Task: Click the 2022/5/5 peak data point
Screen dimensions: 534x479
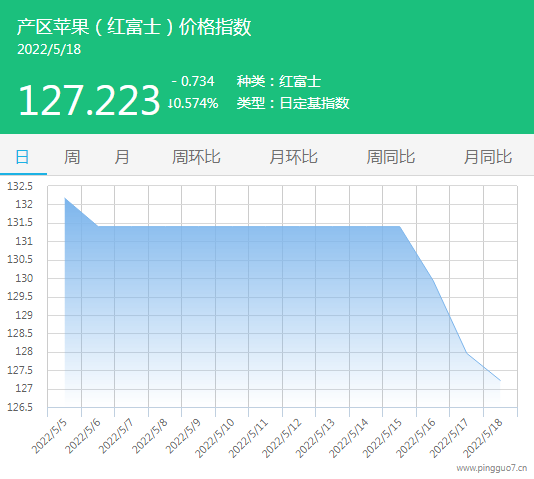Action: pos(65,198)
